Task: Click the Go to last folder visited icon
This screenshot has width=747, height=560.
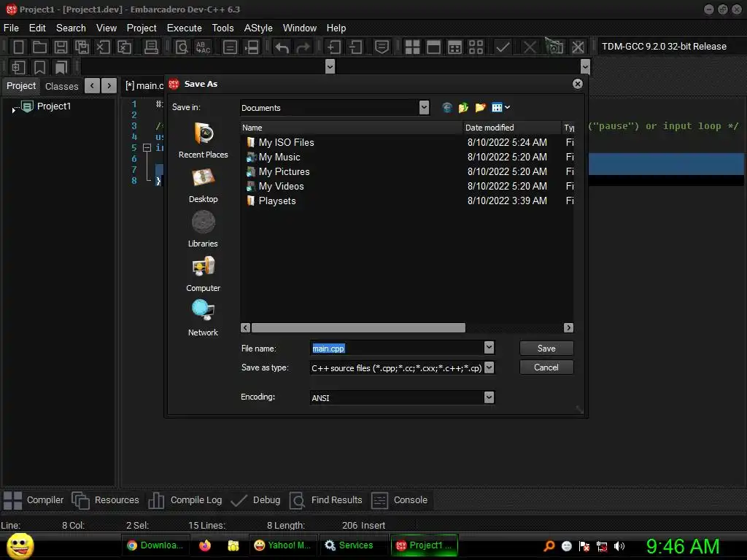Action: [447, 108]
